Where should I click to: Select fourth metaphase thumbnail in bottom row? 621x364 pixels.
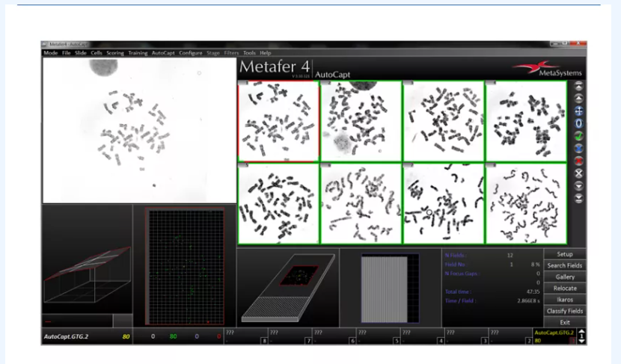526,203
